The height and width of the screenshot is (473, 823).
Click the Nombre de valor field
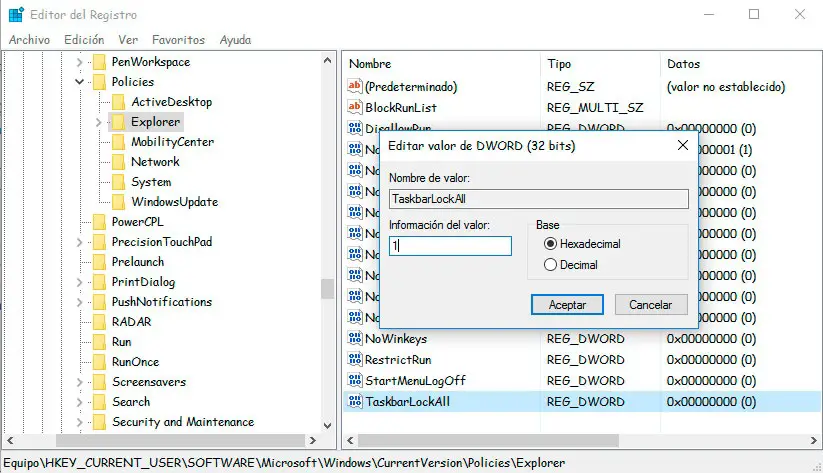click(539, 199)
